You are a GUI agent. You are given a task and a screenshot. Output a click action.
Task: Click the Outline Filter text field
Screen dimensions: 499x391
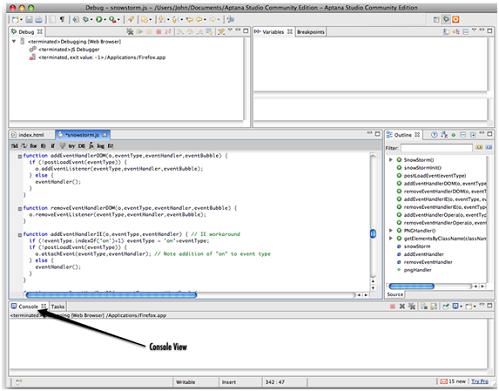tap(436, 147)
